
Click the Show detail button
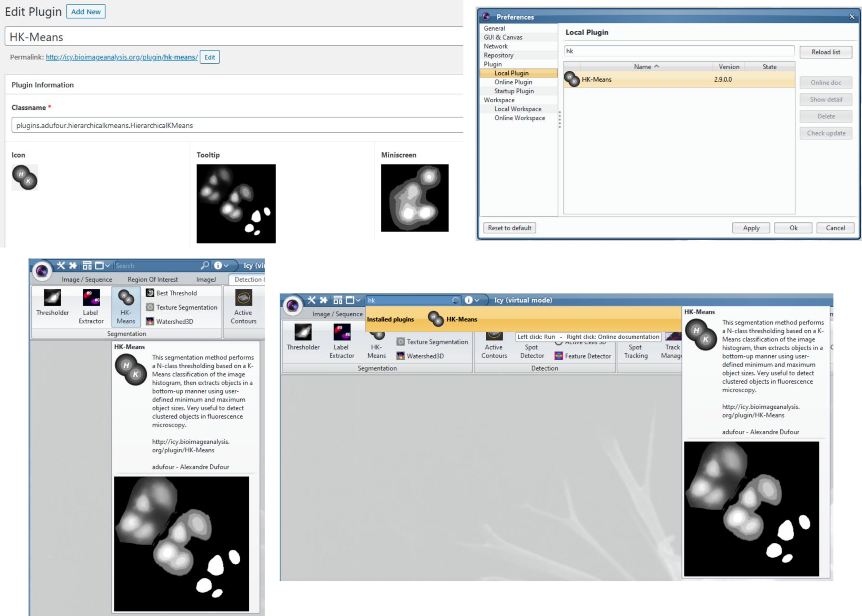[x=826, y=100]
